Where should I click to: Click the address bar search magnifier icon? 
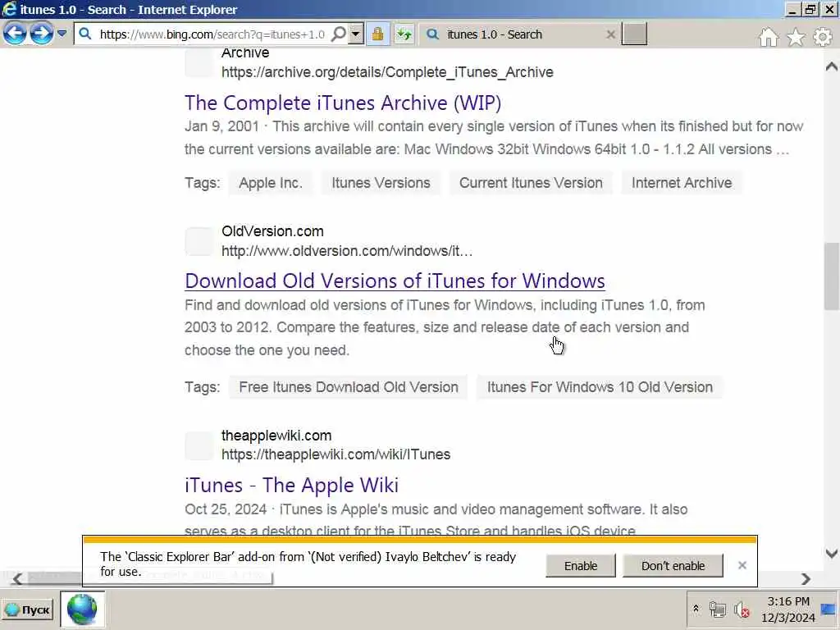pyautogui.click(x=339, y=34)
